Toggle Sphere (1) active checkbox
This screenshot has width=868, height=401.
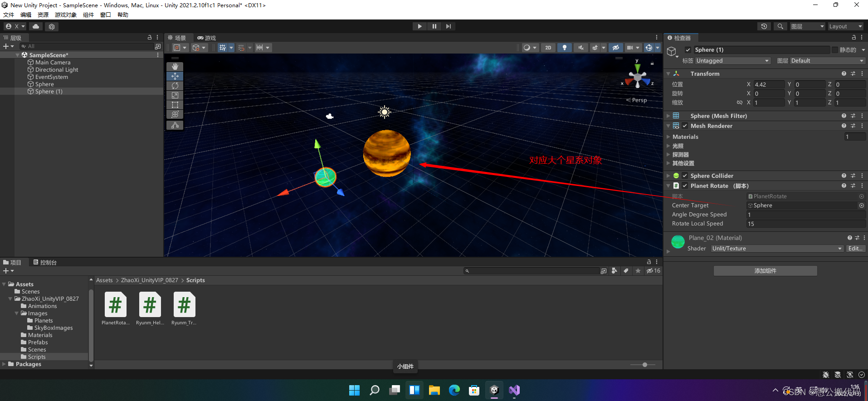pyautogui.click(x=688, y=50)
